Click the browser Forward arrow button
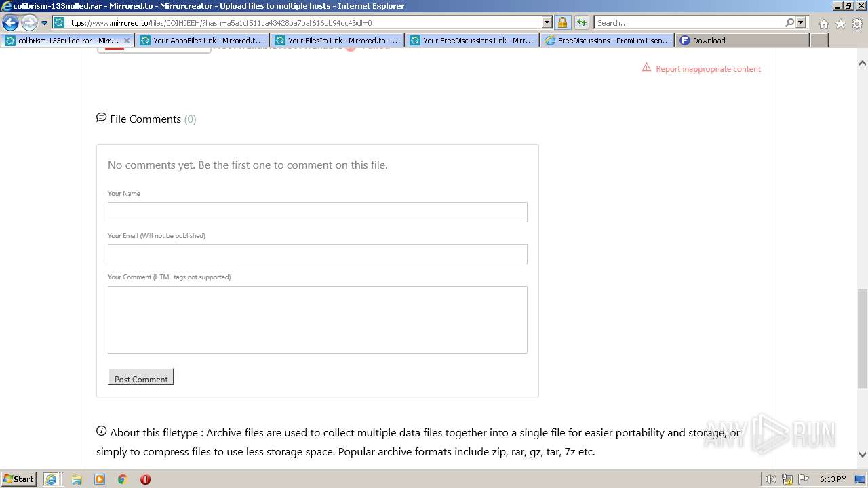 [29, 22]
